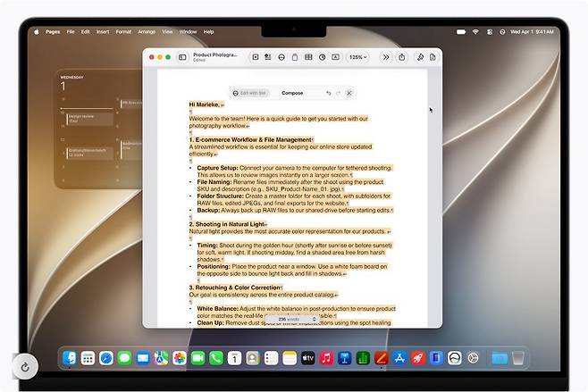Open the Arrange menu

tap(147, 32)
